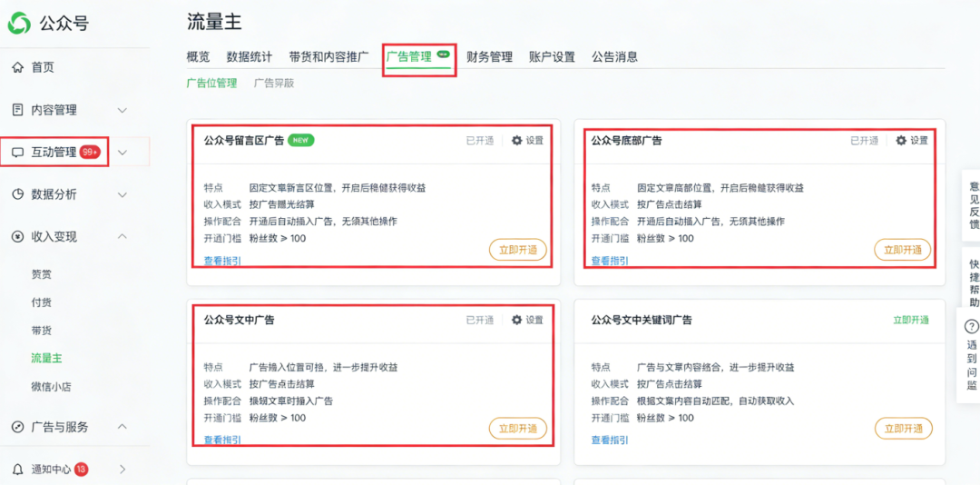Open 查看指引 link in 公众号留言区广告 card
The width and height of the screenshot is (980, 485).
(222, 261)
